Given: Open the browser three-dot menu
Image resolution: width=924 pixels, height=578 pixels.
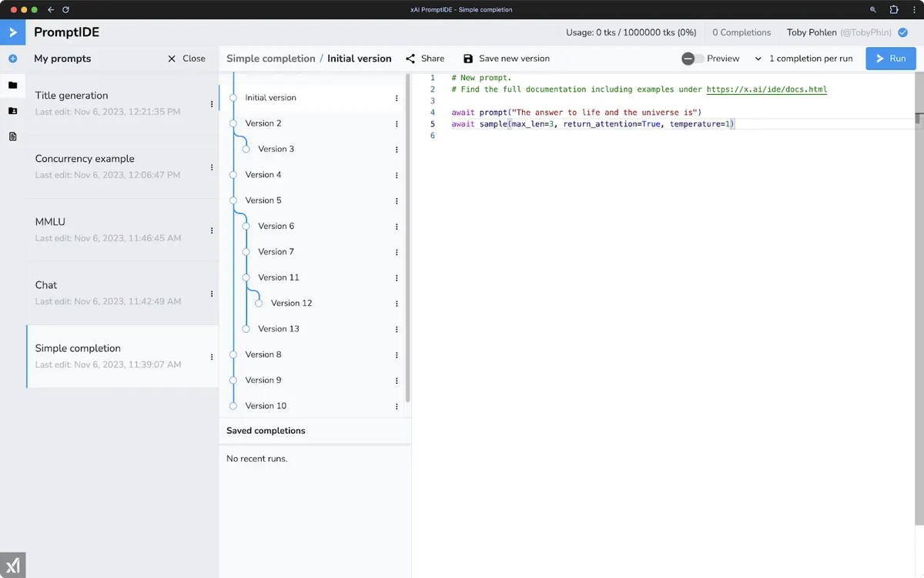Looking at the screenshot, I should click(914, 9).
